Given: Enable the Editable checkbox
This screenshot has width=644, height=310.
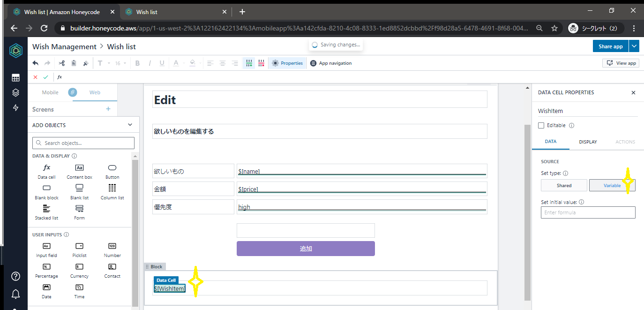Looking at the screenshot, I should coord(541,125).
